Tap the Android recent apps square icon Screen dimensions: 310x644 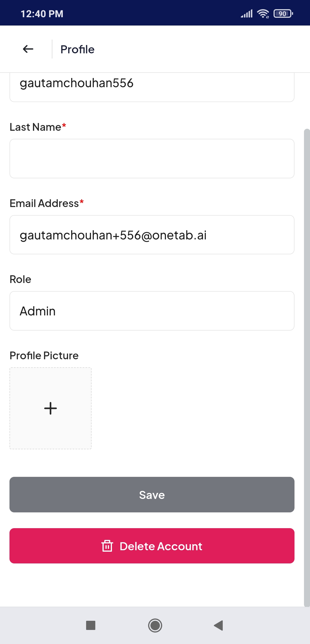tap(91, 625)
